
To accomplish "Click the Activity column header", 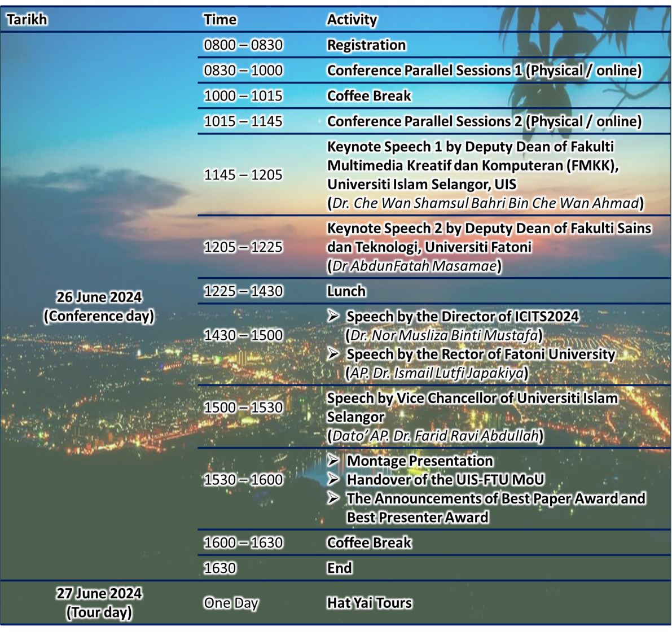I will pos(352,20).
